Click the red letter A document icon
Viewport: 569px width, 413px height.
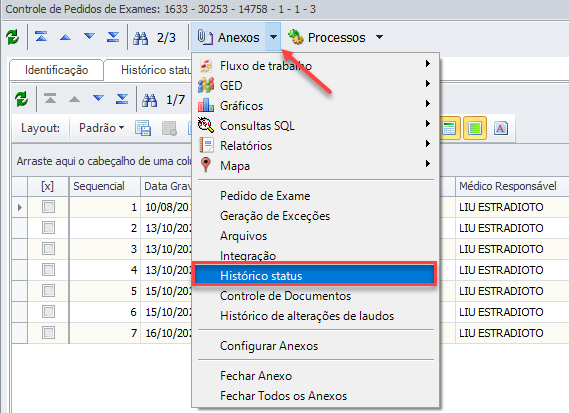coord(501,128)
